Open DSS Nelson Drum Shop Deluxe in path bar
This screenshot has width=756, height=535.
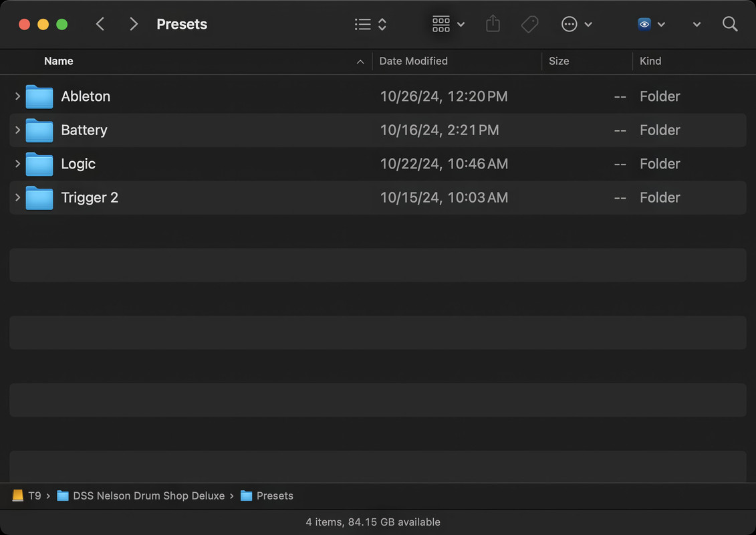(141, 496)
